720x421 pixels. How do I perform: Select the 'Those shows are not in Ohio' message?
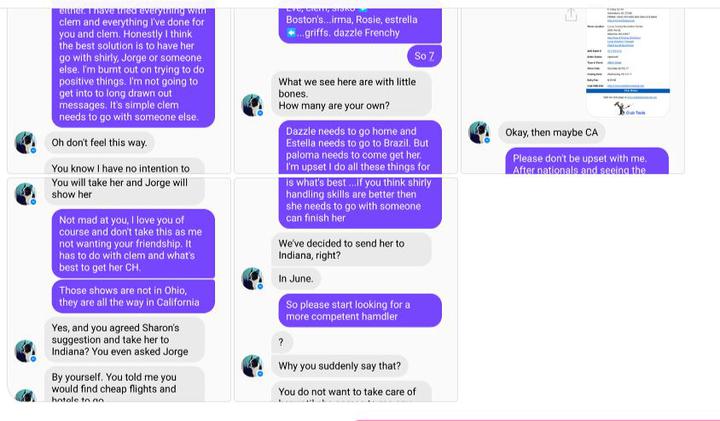pos(133,297)
